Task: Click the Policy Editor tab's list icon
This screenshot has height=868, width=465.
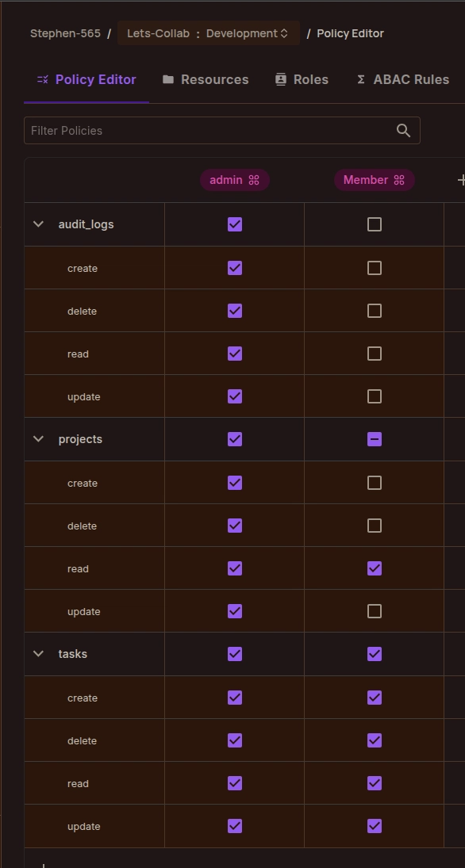Action: 43,80
